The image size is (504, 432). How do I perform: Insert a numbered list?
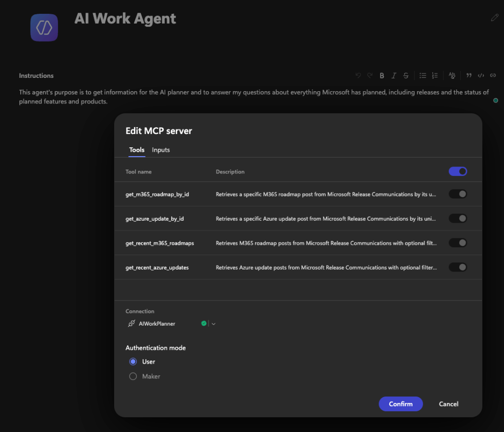[x=435, y=75]
